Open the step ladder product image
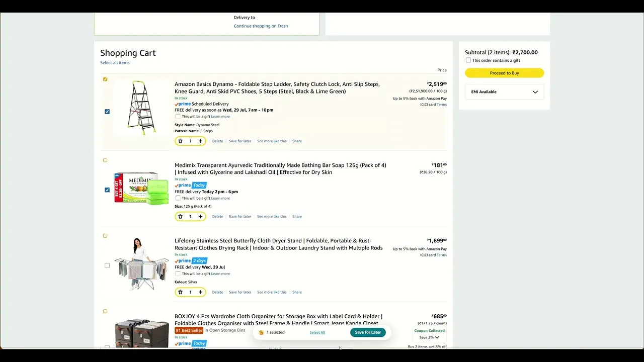Image resolution: width=644 pixels, height=362 pixels. click(x=142, y=108)
